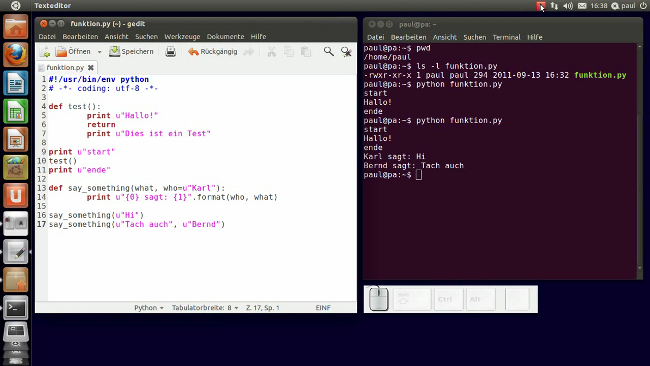This screenshot has width=650, height=366.
Task: Open gedit Datei menu
Action: pyautogui.click(x=47, y=36)
